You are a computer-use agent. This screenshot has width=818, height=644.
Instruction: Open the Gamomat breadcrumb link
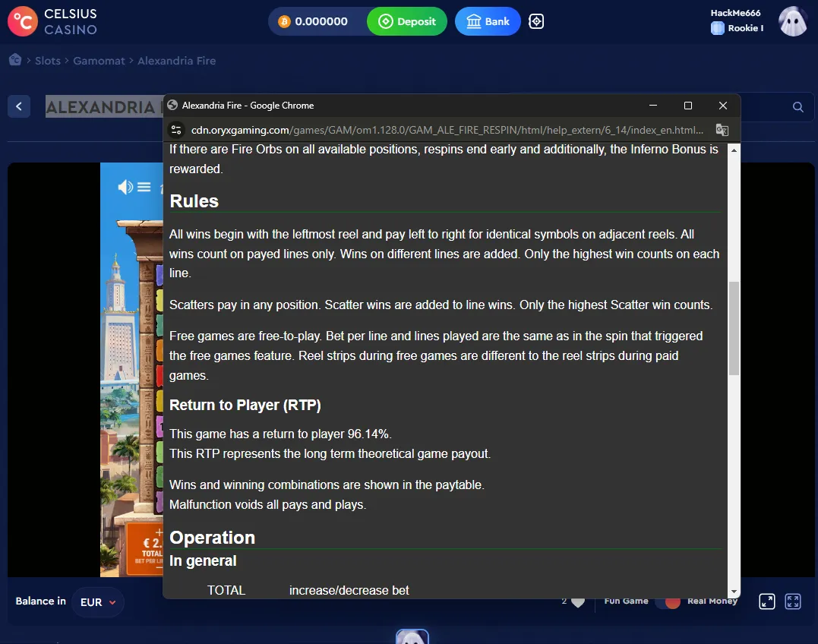99,61
